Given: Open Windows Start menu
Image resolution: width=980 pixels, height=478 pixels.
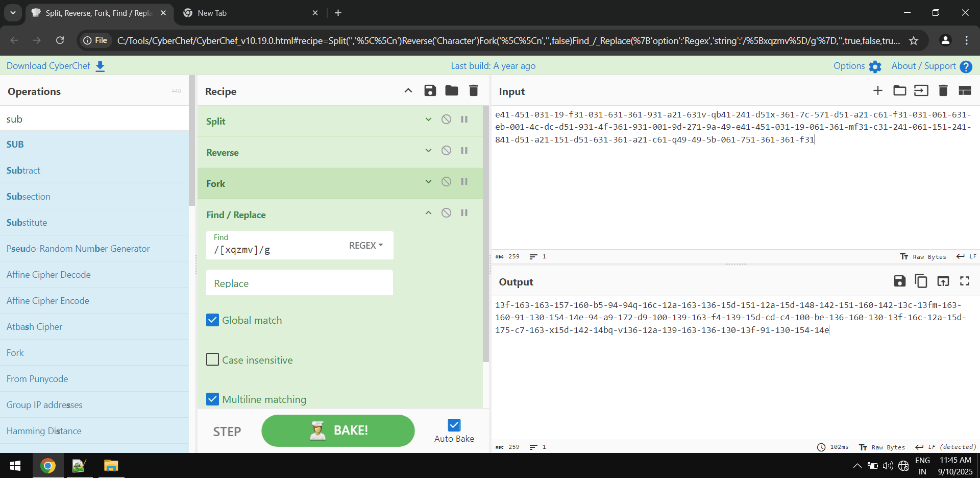Looking at the screenshot, I should (15, 466).
